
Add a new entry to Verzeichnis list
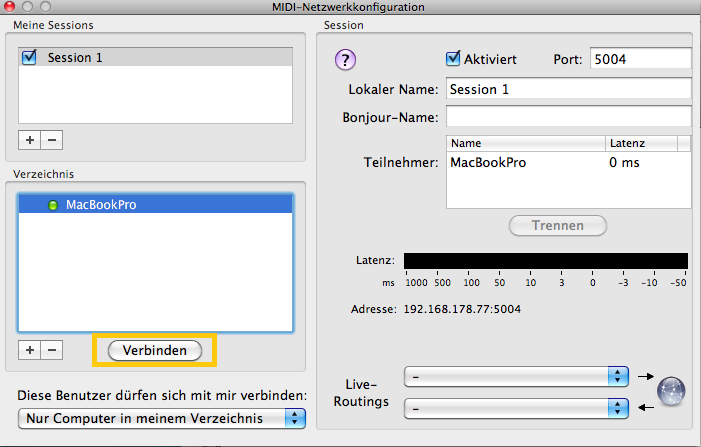pos(30,350)
